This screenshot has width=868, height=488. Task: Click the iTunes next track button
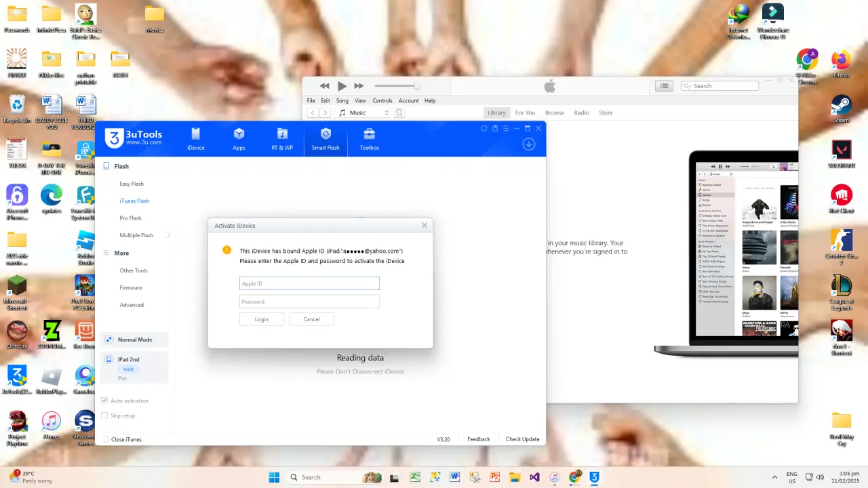pyautogui.click(x=359, y=86)
